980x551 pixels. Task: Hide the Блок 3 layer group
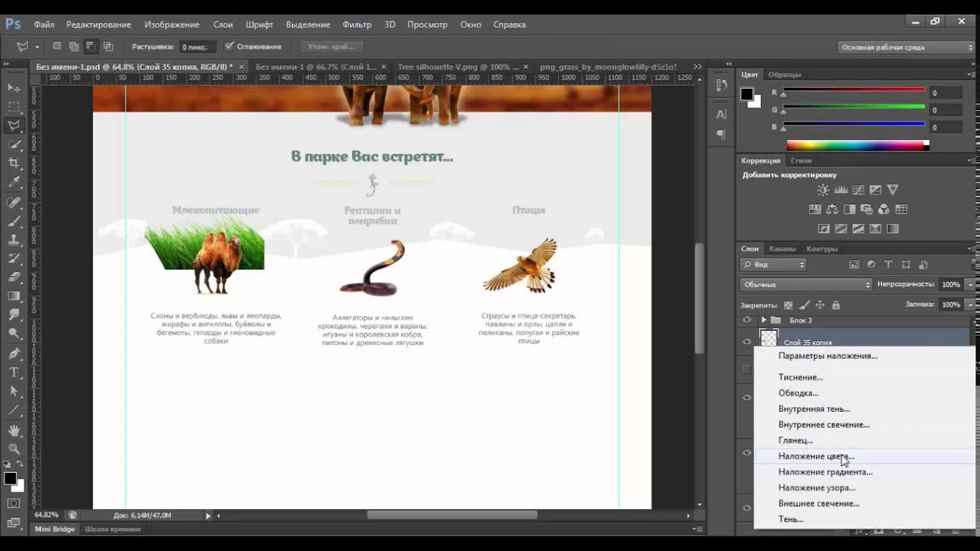tap(746, 320)
